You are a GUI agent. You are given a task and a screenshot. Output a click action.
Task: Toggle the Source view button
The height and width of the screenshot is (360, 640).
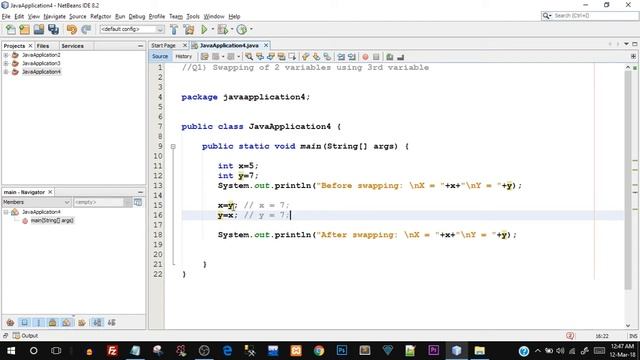click(x=160, y=56)
